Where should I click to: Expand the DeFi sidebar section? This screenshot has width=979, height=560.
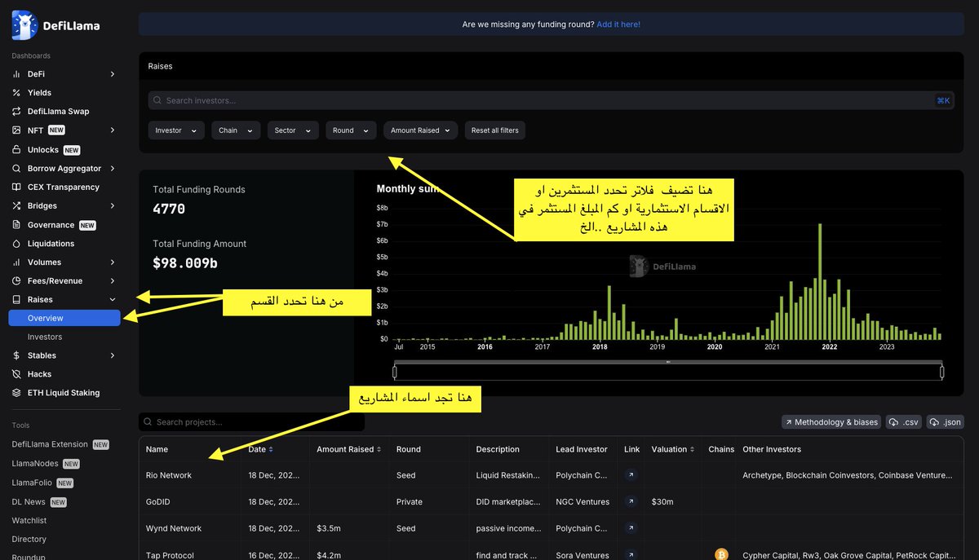[113, 74]
